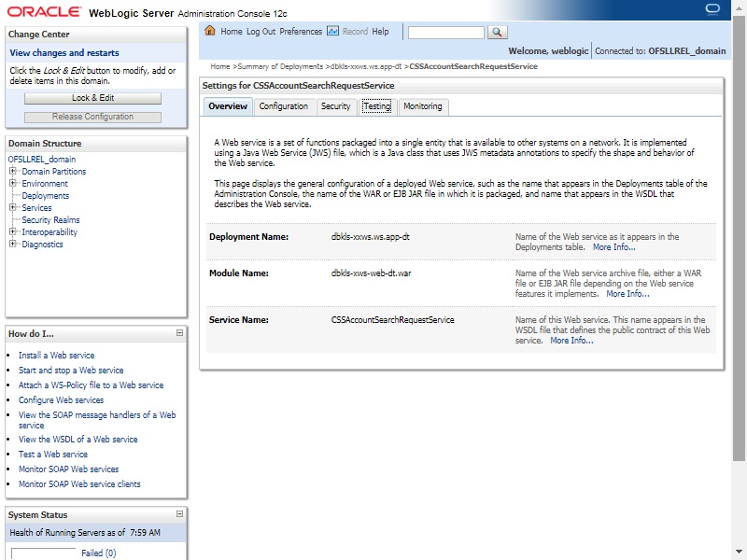This screenshot has height=560, width=747.
Task: Expand Diagnostics tree node
Action: point(13,244)
